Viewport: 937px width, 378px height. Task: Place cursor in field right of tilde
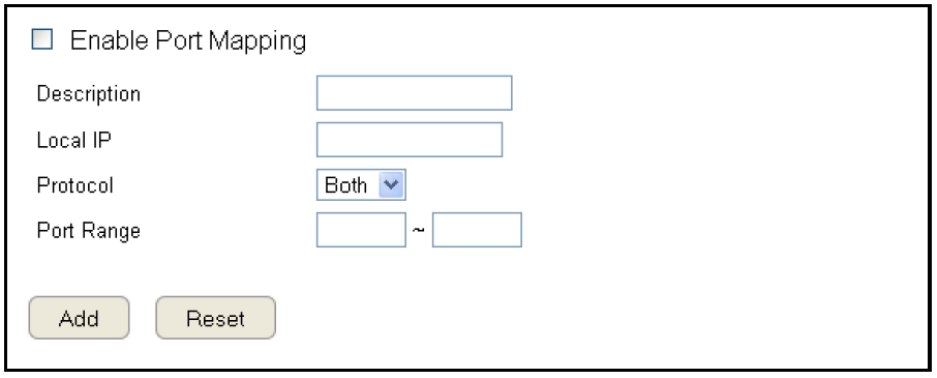[477, 230]
